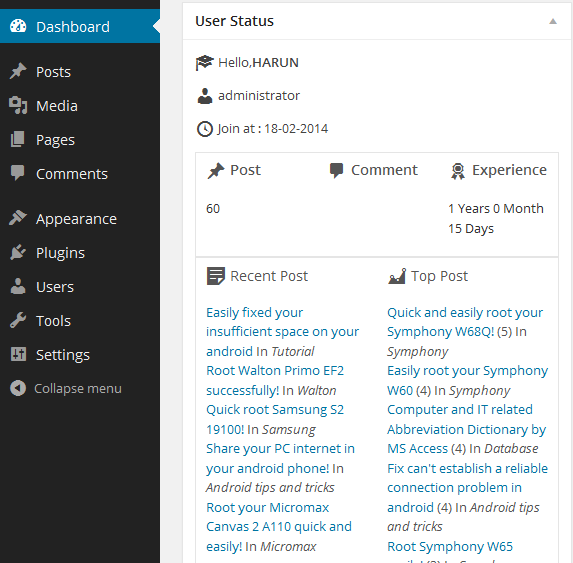Collapse the admin sidebar menu
The height and width of the screenshot is (563, 573).
(x=66, y=388)
